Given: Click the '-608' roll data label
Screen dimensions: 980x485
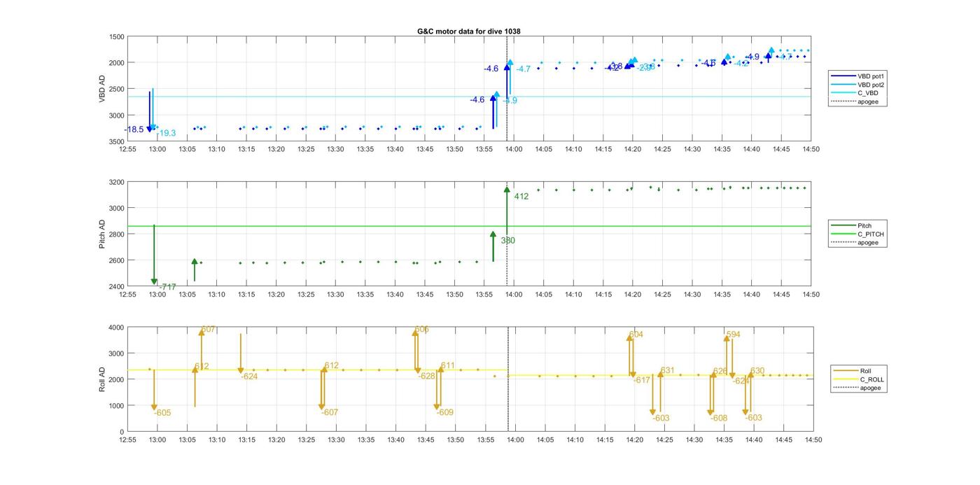Looking at the screenshot, I should (719, 418).
